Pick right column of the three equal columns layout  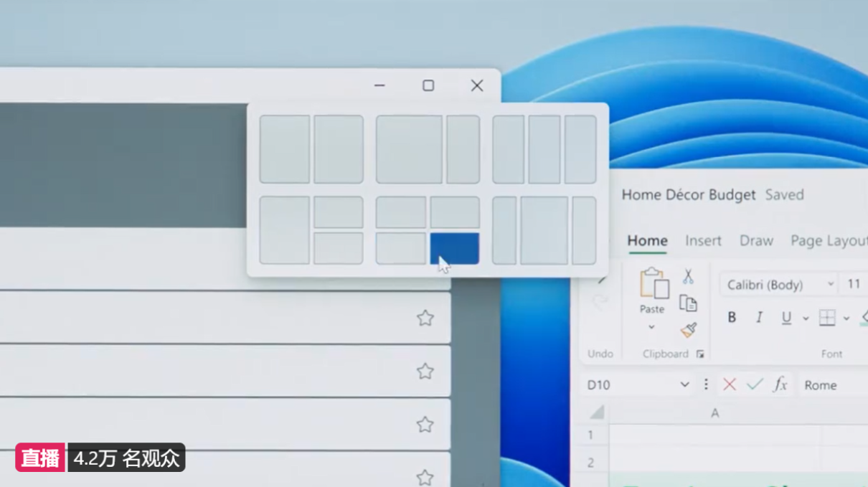tap(580, 149)
